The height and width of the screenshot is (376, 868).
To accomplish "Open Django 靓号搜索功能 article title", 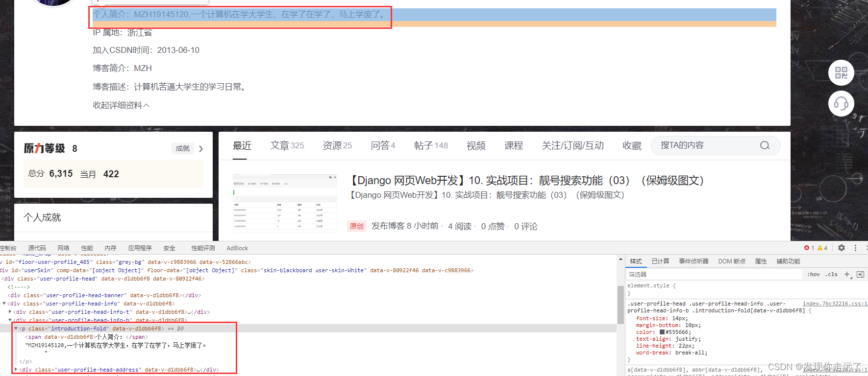I will tap(527, 180).
